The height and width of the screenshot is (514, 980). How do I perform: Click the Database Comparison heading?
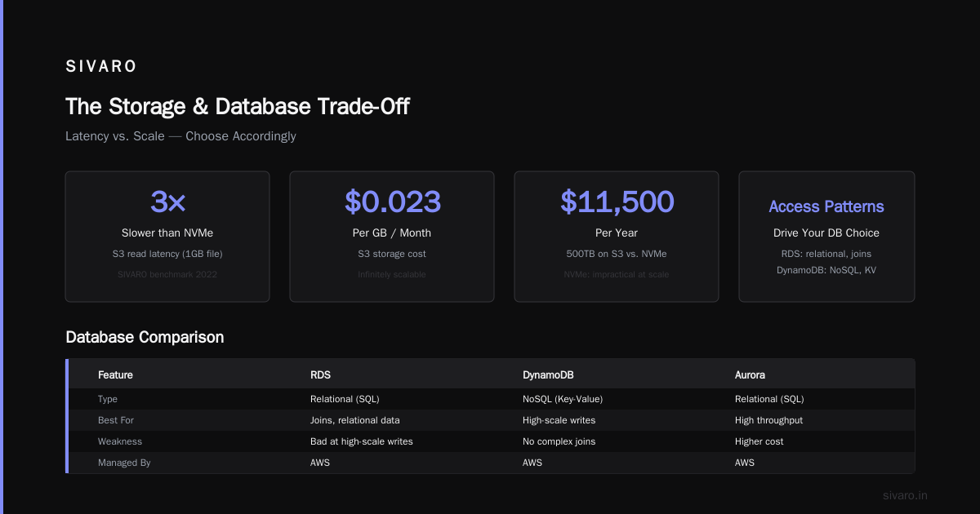coord(145,337)
